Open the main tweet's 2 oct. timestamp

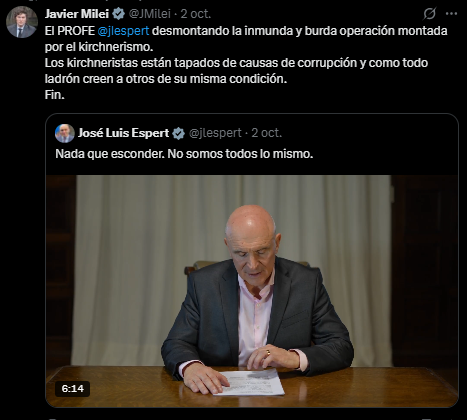click(196, 14)
